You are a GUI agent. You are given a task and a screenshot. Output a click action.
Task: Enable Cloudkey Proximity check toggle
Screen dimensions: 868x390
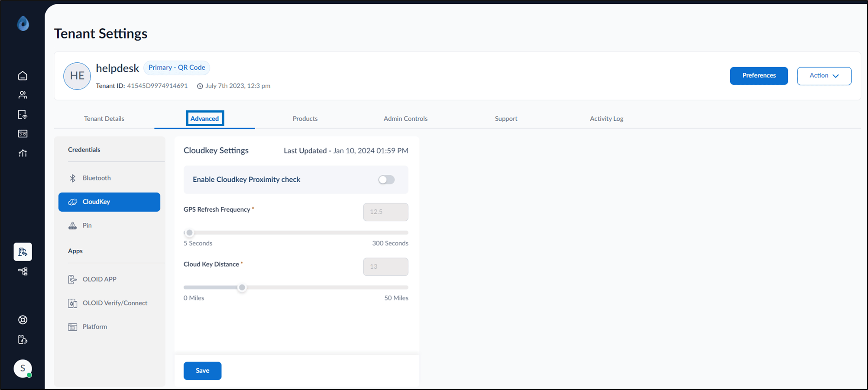coord(386,180)
